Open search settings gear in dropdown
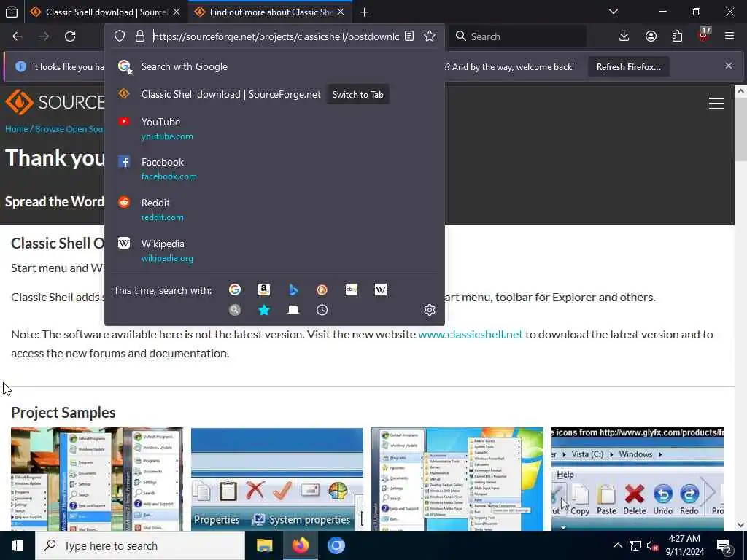 point(429,310)
